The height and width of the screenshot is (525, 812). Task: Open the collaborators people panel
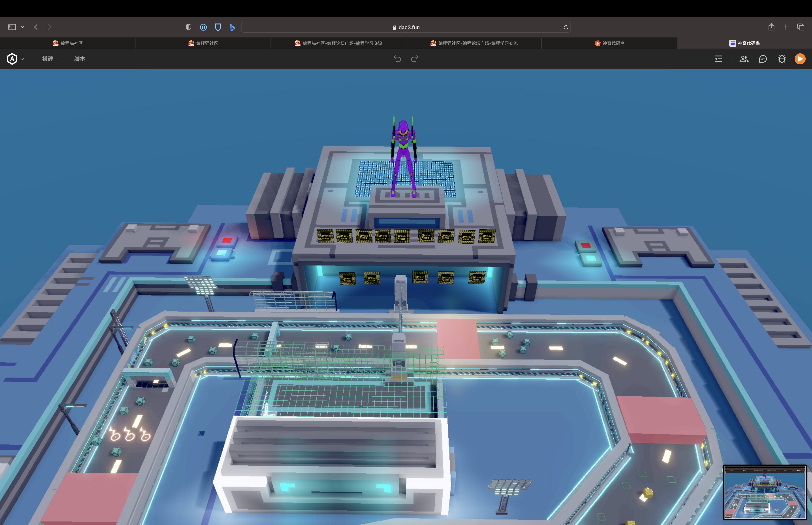click(x=744, y=59)
